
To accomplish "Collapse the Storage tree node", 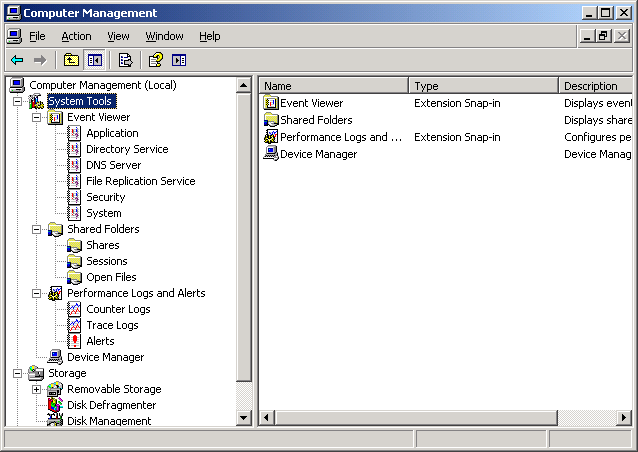I will (x=17, y=373).
